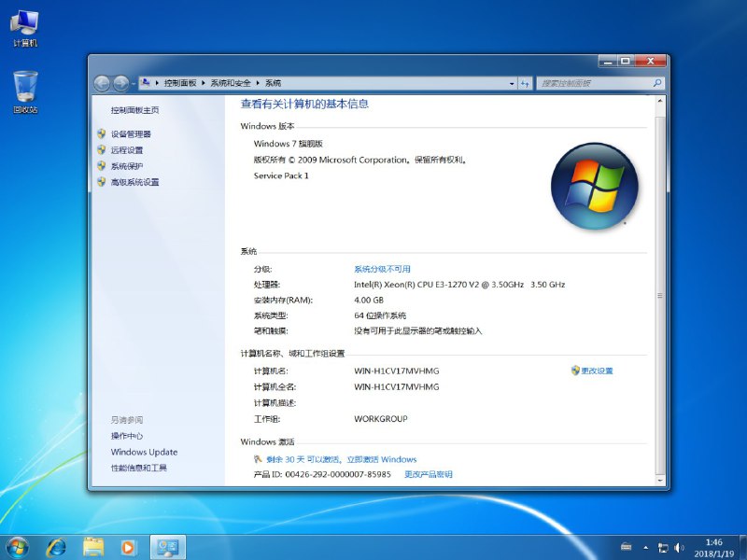This screenshot has width=747, height=560.
Task: Select 系统 breadcrumb in address bar
Action: pos(273,83)
